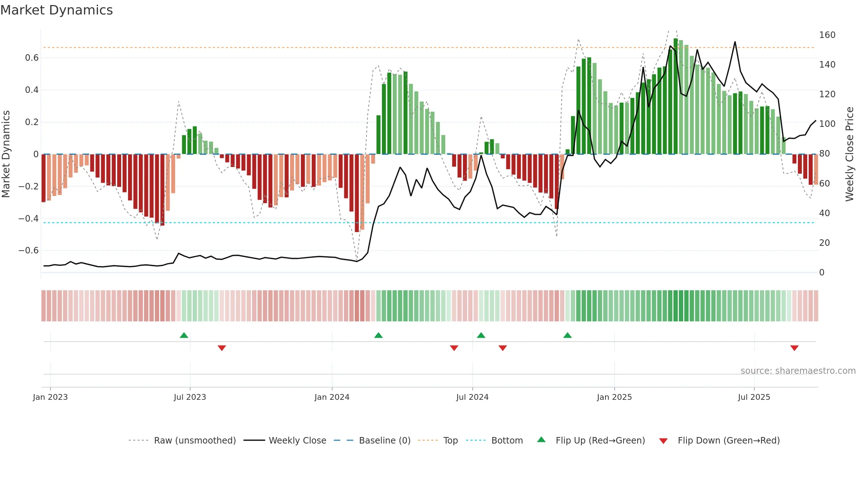Select the green flip-up triangle just before Jul 2023
868x488 pixels.
click(184, 335)
